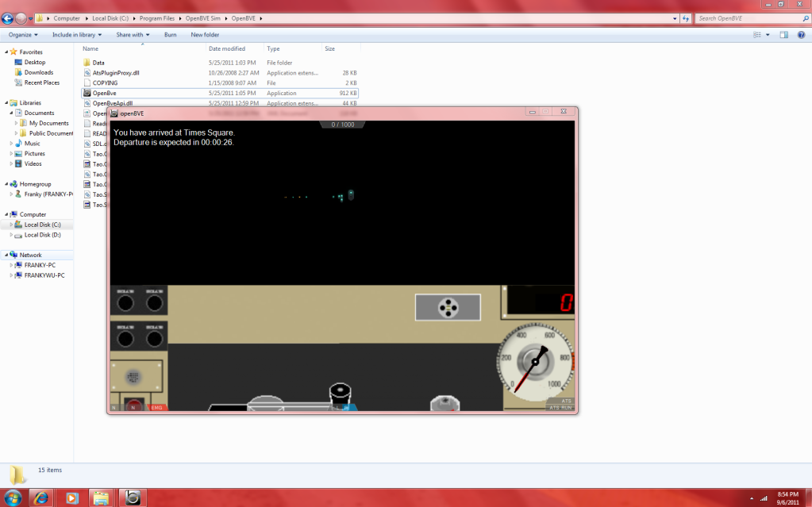Click OpenBVE Sim in the address bar breadcrumb
The height and width of the screenshot is (507, 812).
coord(203,18)
